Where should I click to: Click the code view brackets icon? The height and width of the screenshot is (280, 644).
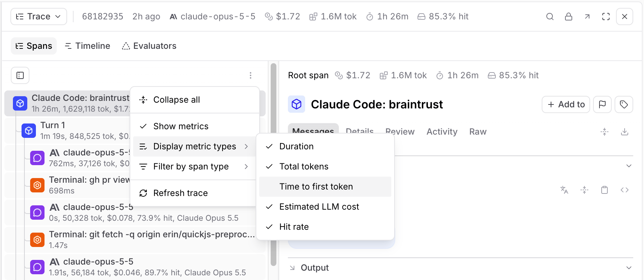[625, 190]
